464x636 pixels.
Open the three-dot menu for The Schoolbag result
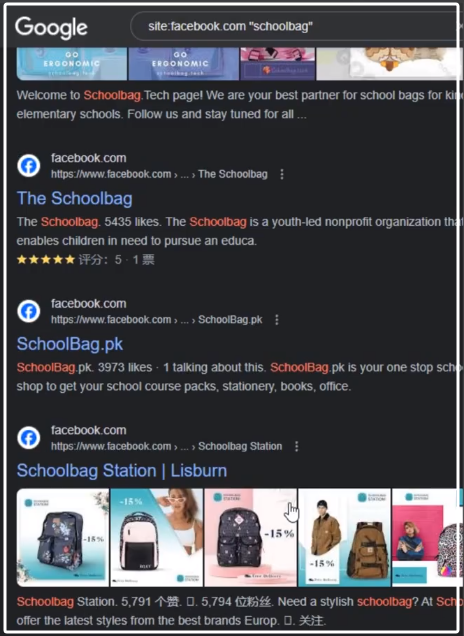click(x=282, y=174)
